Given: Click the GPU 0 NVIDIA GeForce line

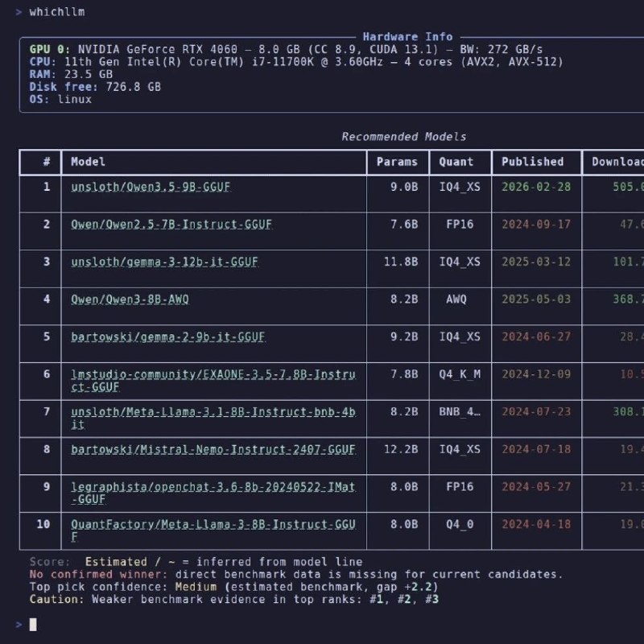Looking at the screenshot, I should pos(286,50).
